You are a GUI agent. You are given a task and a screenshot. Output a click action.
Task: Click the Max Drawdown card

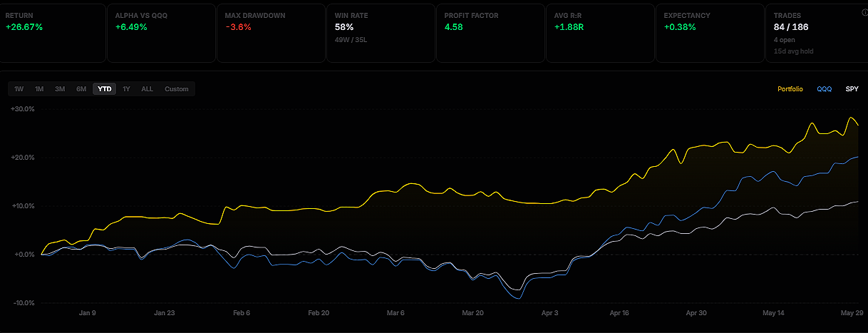point(272,33)
